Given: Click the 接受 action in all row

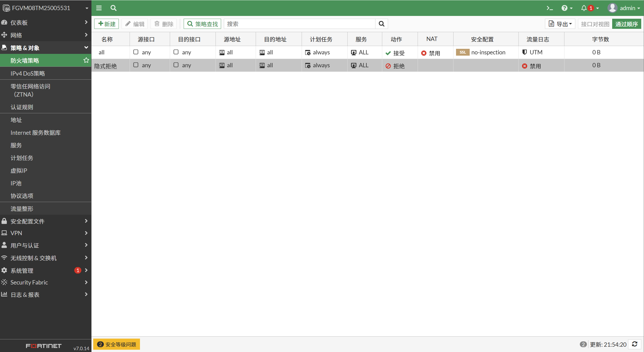Looking at the screenshot, I should [x=395, y=53].
